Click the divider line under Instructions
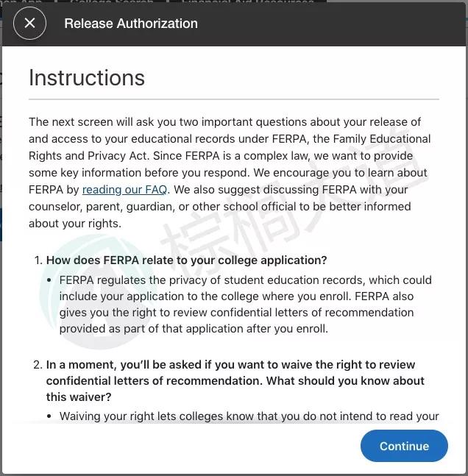 (234, 99)
